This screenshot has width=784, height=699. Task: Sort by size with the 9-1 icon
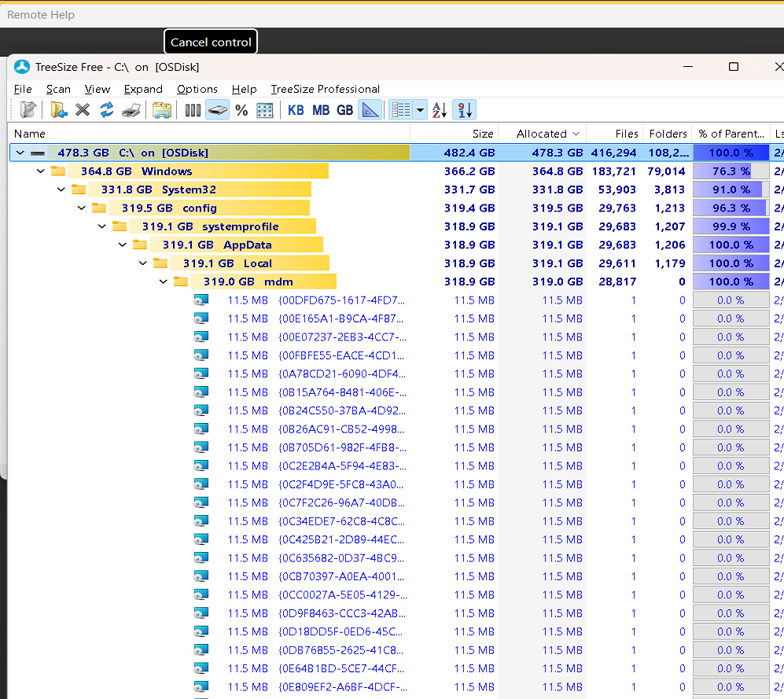point(465,110)
